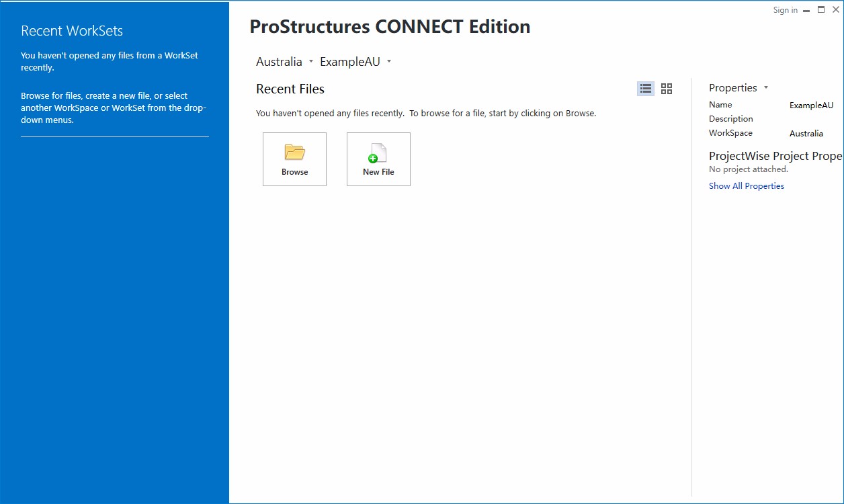Click the Sign in link
Viewport: 844px width, 504px height.
(784, 9)
